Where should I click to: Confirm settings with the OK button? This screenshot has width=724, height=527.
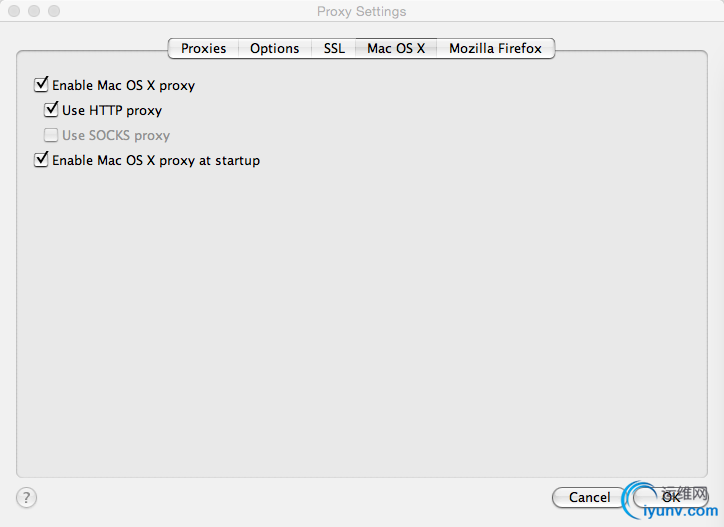coord(670,497)
